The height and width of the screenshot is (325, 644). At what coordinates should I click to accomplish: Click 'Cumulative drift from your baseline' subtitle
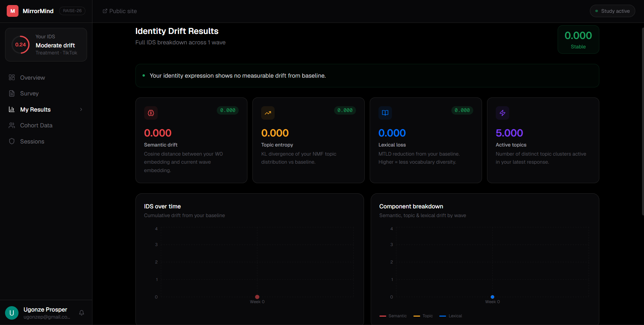tap(185, 215)
